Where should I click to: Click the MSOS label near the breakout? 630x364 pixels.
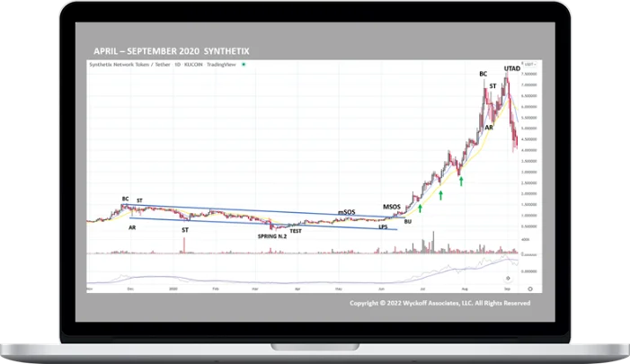[394, 207]
